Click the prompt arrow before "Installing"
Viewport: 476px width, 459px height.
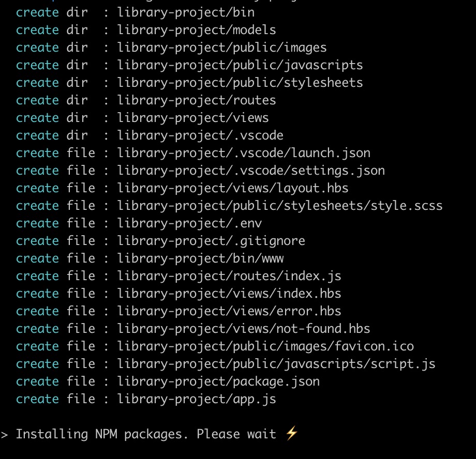click(x=5, y=435)
